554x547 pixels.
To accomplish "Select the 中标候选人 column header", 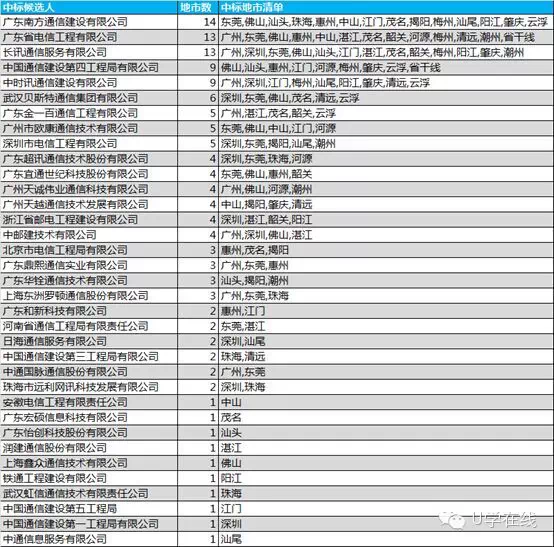I will point(89,7).
